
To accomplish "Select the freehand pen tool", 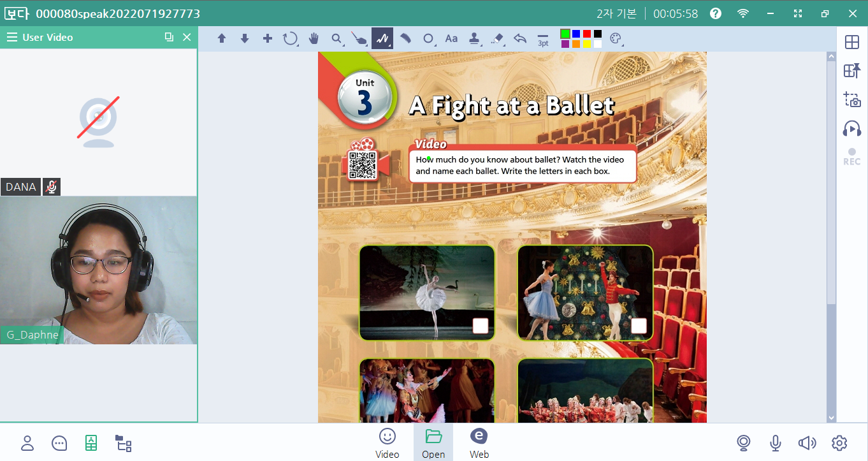I will click(382, 38).
